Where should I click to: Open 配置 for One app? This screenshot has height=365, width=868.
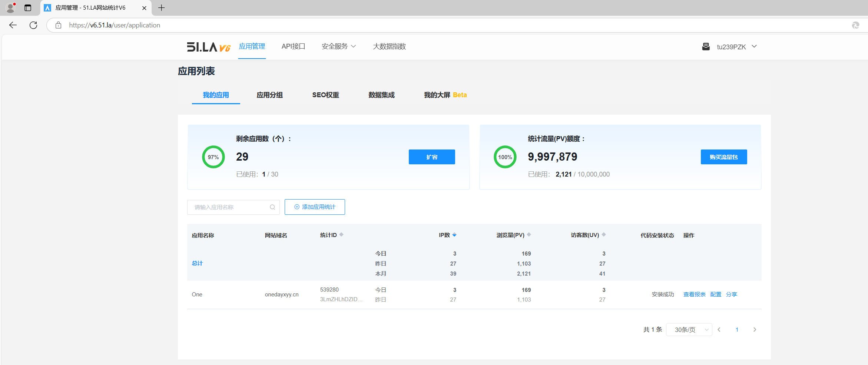pos(716,295)
